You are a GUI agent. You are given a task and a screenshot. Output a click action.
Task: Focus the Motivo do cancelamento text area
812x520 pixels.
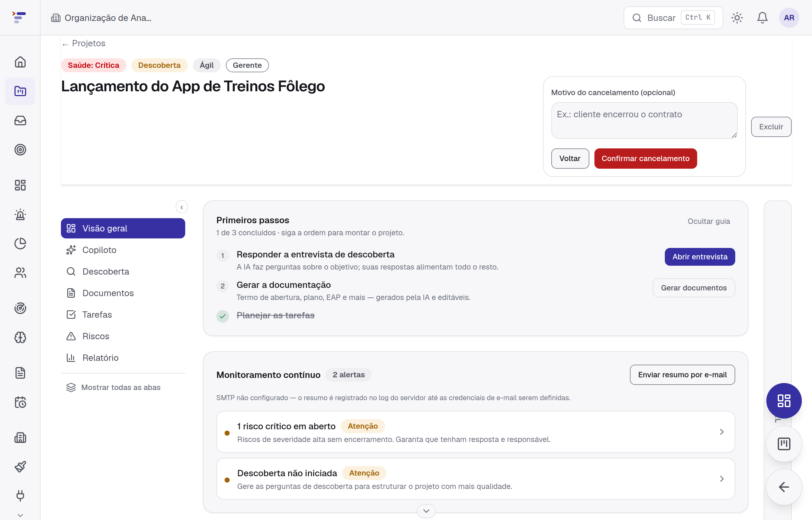click(x=644, y=120)
